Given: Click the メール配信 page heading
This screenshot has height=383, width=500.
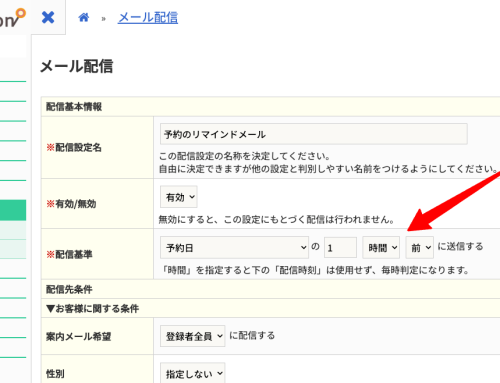Looking at the screenshot, I should coord(77,66).
